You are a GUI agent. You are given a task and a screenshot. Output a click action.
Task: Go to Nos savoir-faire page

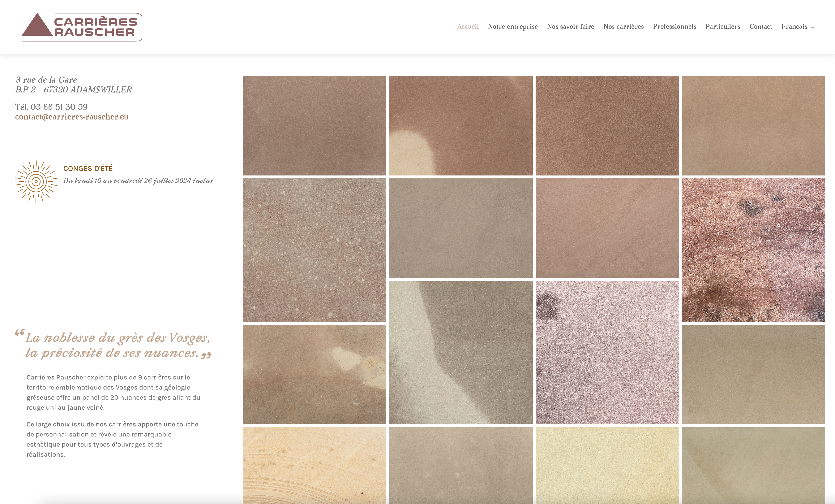click(x=570, y=26)
